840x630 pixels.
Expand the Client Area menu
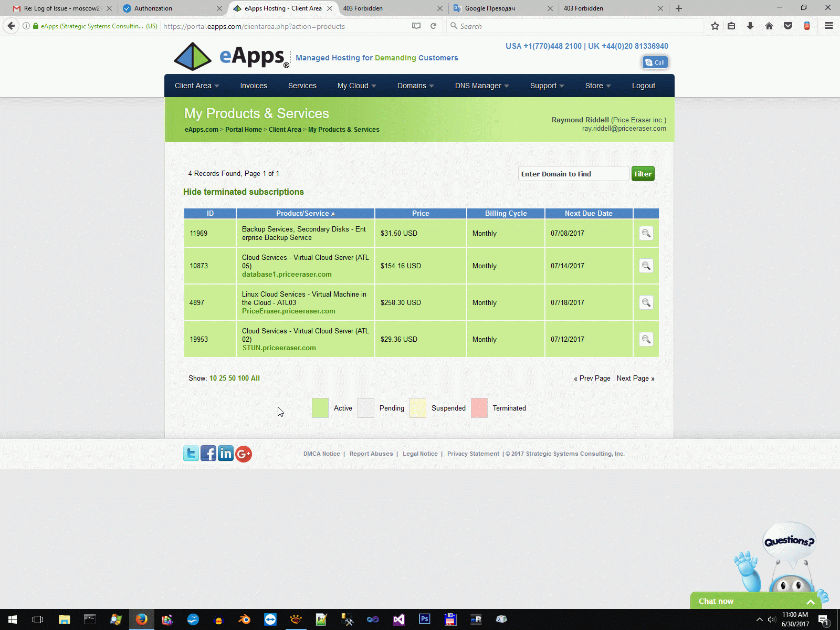[x=197, y=86]
